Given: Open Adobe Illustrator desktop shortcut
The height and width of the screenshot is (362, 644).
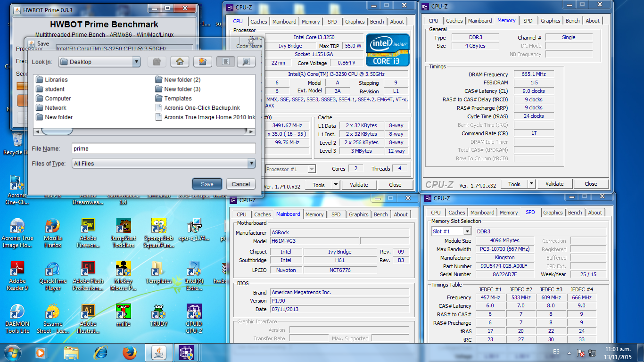Looking at the screenshot, I should pyautogui.click(x=88, y=319).
